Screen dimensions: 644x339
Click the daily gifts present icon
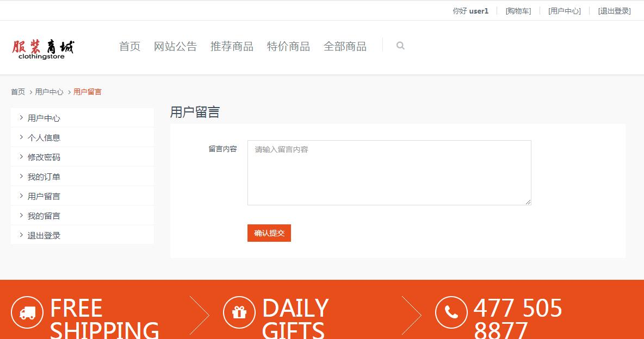[x=239, y=312]
